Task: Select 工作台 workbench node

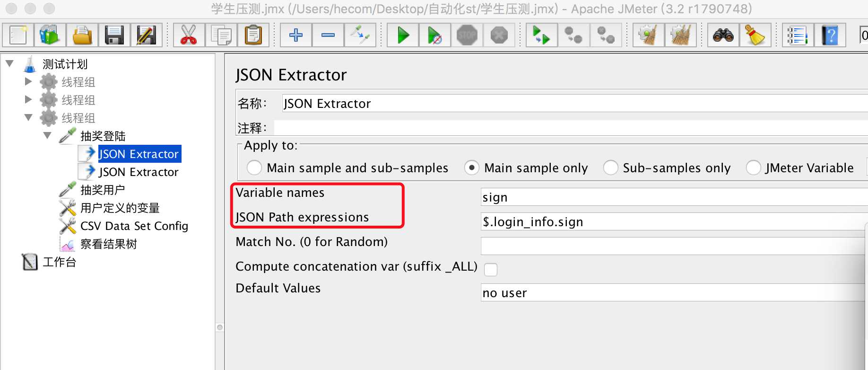Action: (x=59, y=262)
